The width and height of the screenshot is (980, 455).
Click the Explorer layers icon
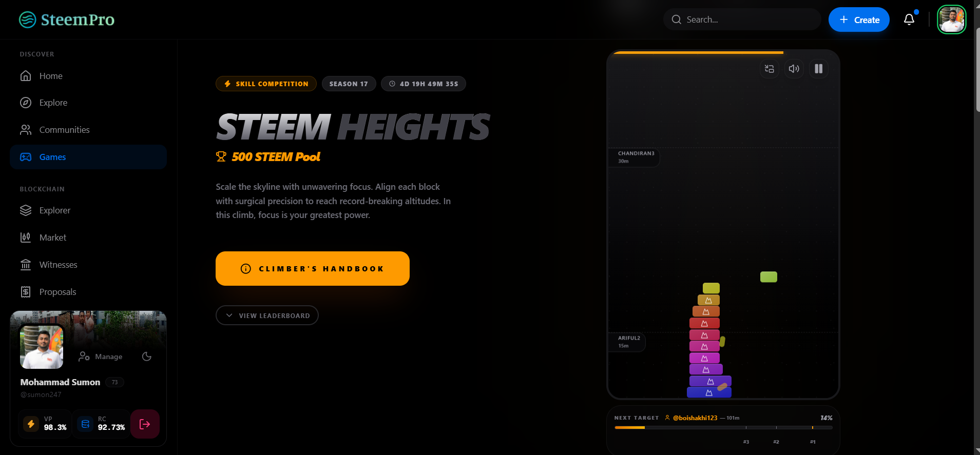point(26,210)
